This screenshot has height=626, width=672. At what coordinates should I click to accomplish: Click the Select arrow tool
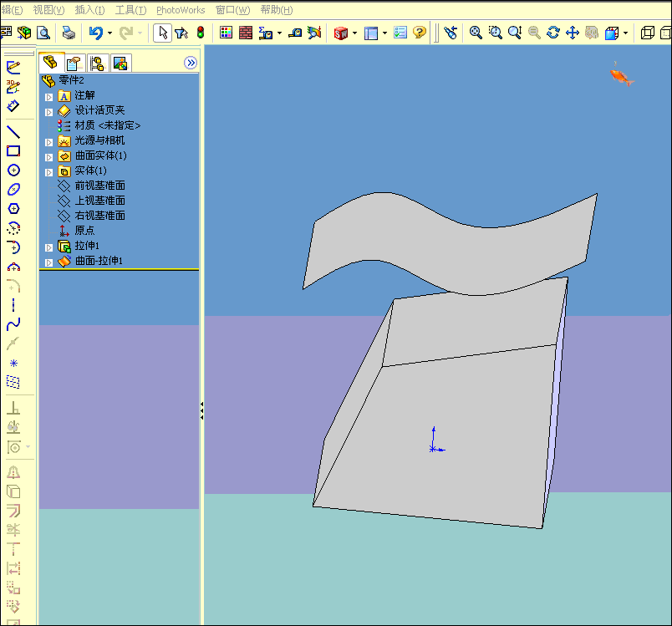tap(163, 33)
